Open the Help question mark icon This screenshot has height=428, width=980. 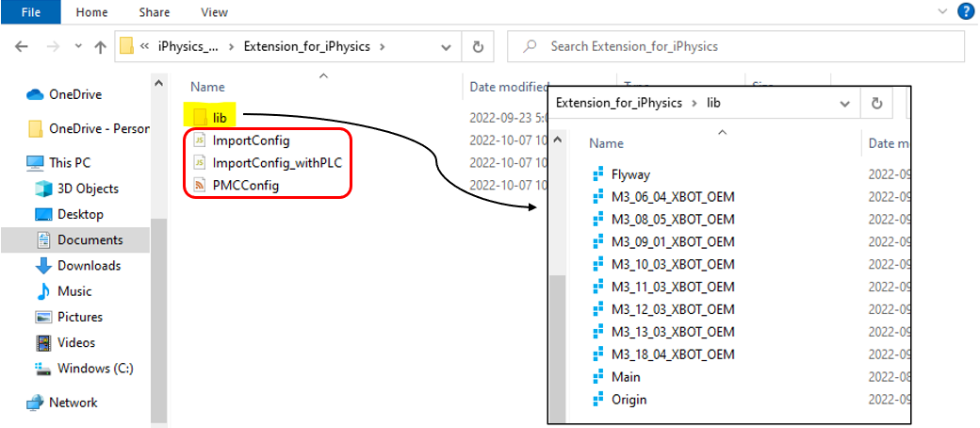(965, 12)
